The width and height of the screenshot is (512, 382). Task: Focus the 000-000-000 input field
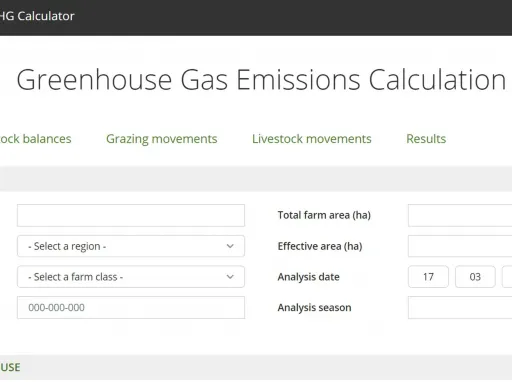click(131, 308)
